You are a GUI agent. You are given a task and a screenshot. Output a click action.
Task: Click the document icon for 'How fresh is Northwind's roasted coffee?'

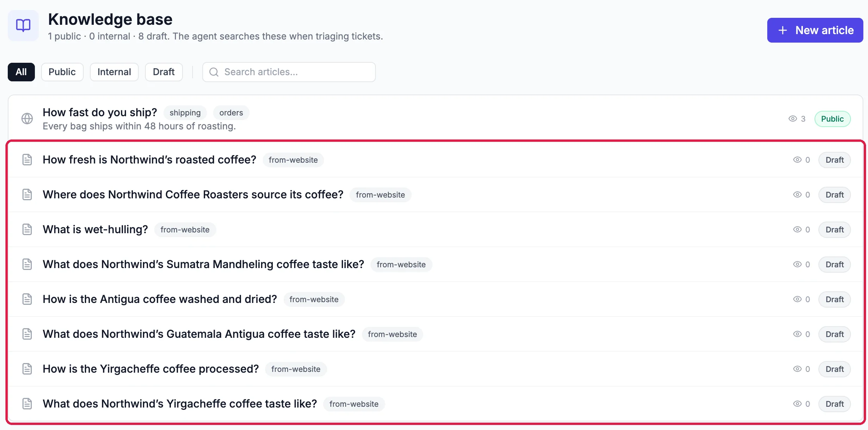27,160
